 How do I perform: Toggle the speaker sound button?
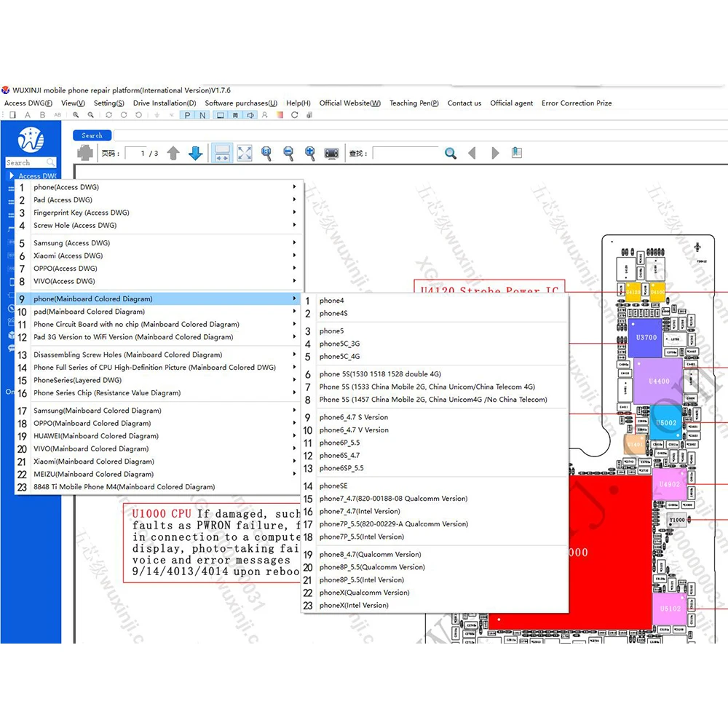tap(250, 115)
